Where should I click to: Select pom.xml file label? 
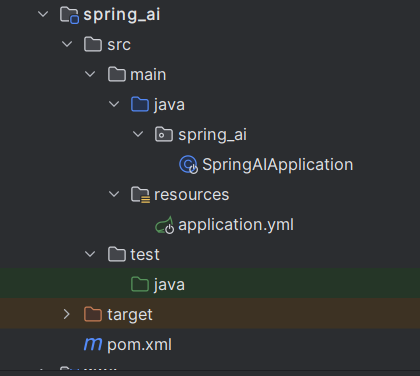(x=139, y=345)
